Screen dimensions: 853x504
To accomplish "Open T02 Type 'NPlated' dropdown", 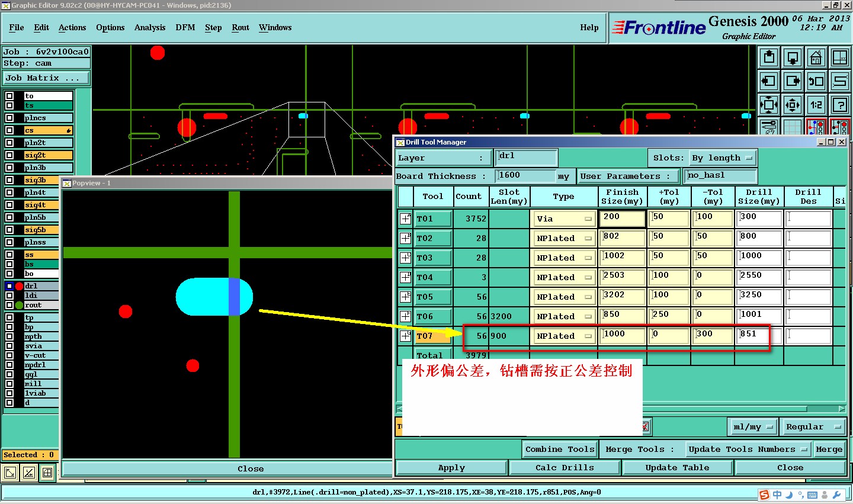I will [x=563, y=238].
